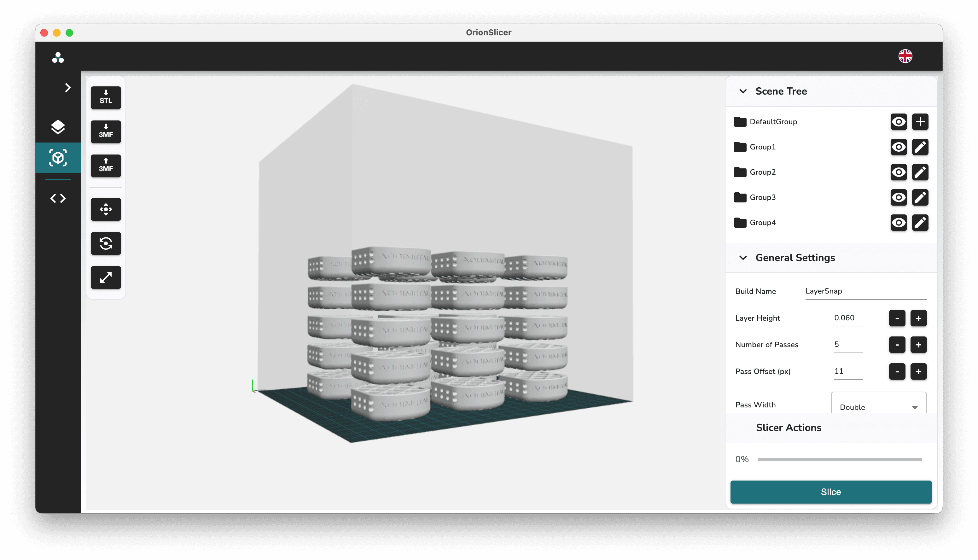The width and height of the screenshot is (978, 560).
Task: Select the Rotate tool
Action: [105, 243]
